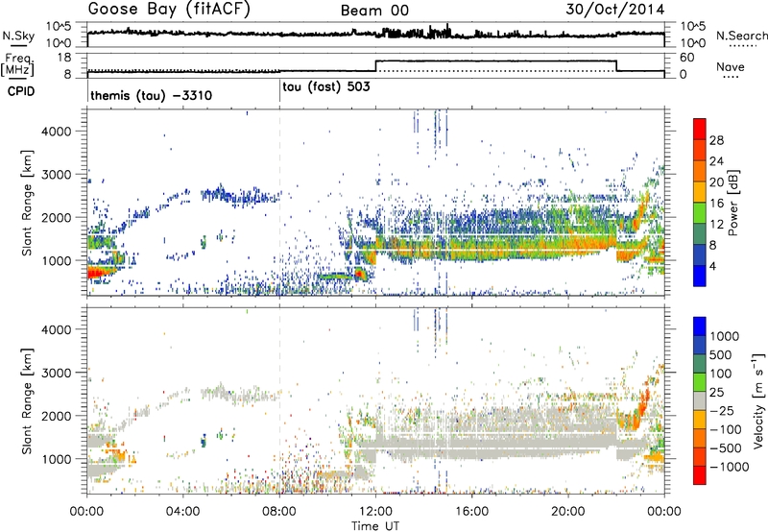Select the 60 tick on the Nave axis

point(687,58)
